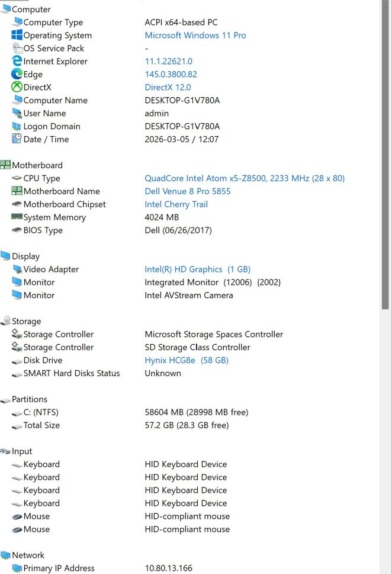Click the Motherboard section icon
Image resolution: width=392 pixels, height=574 pixels.
(x=5, y=165)
